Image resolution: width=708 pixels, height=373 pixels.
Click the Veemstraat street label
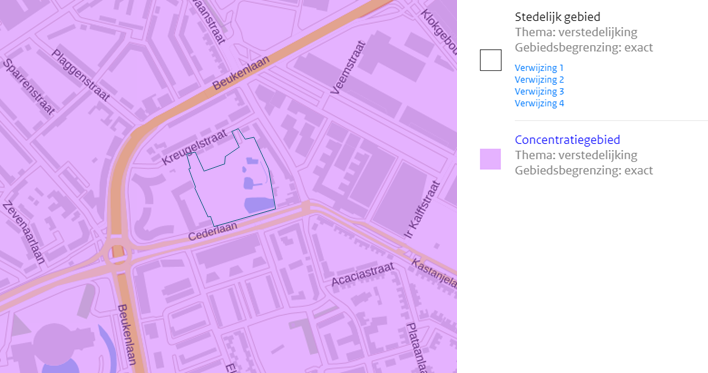click(x=348, y=68)
